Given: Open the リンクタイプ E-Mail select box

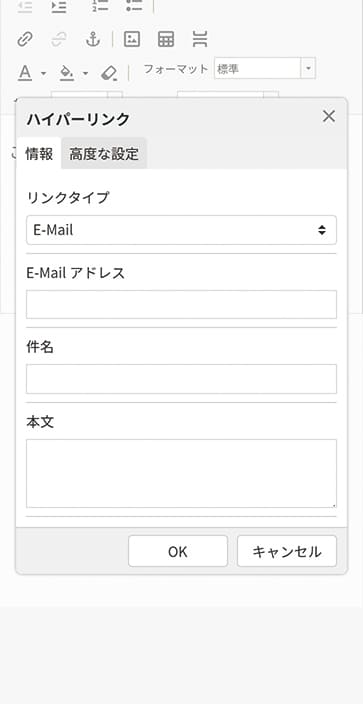Looking at the screenshot, I should point(182,230).
